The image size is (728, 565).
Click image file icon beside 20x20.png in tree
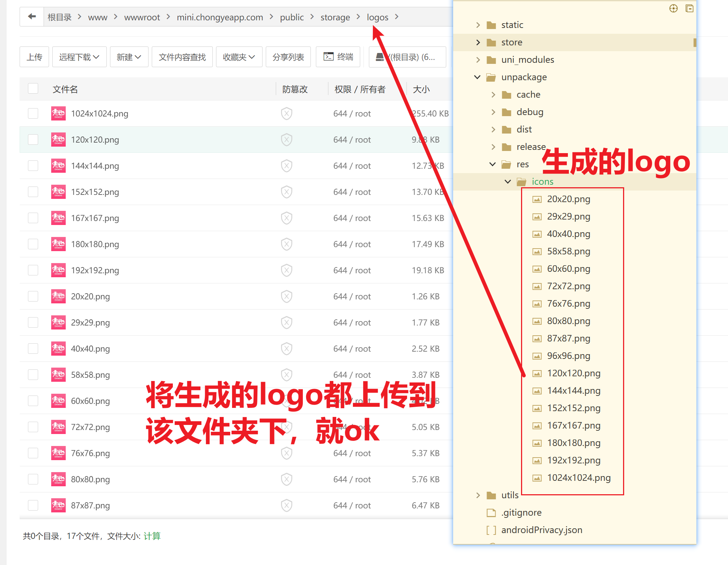pyautogui.click(x=537, y=199)
